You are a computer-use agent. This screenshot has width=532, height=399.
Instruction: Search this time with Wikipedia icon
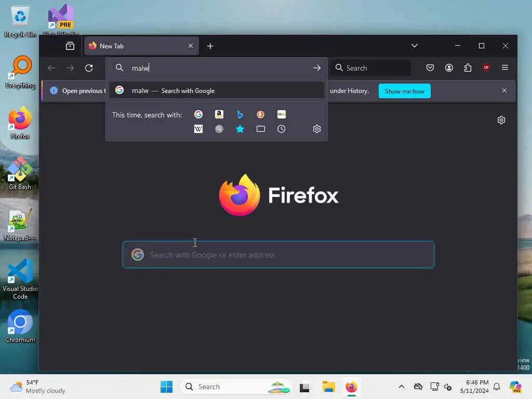[198, 129]
